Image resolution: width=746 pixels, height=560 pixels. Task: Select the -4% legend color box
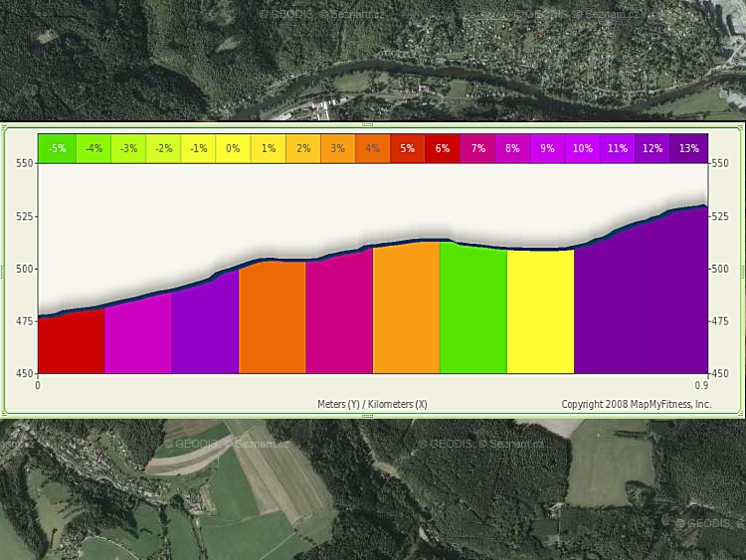click(x=93, y=148)
